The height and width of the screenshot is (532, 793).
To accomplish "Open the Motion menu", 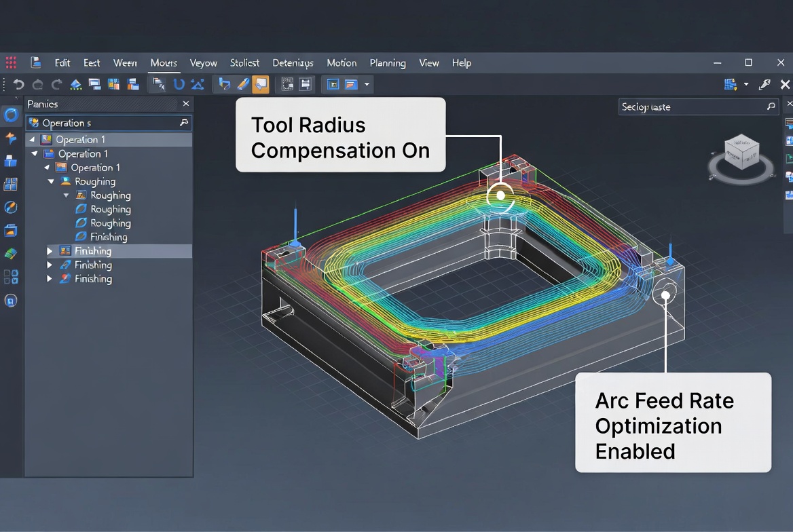I will [342, 62].
